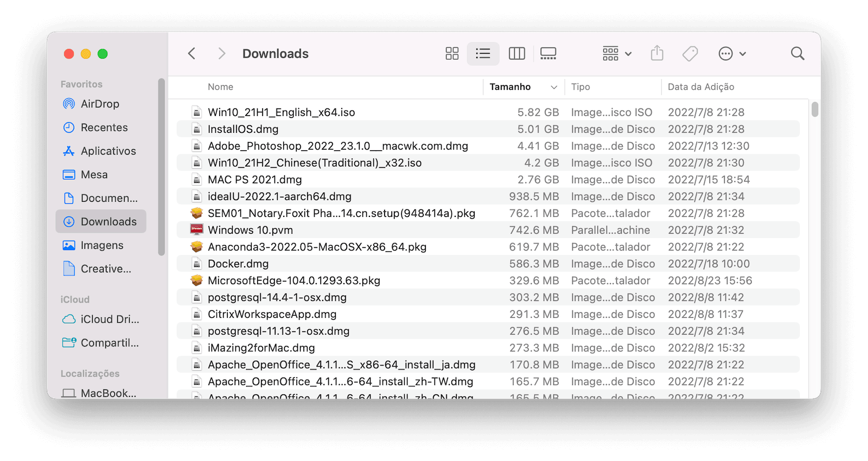Open Documentos folder in the sidebar
The height and width of the screenshot is (461, 868).
tap(101, 198)
